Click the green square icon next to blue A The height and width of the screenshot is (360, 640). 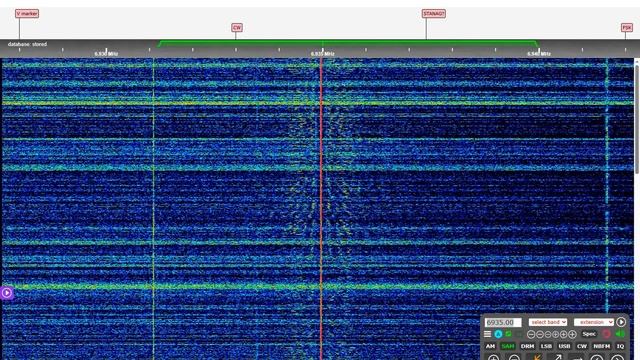tap(509, 334)
